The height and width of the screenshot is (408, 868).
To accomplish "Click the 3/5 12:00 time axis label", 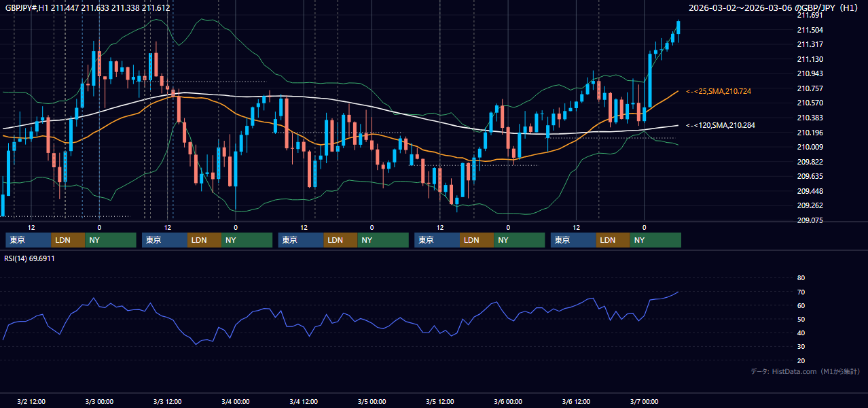I will coord(439,402).
